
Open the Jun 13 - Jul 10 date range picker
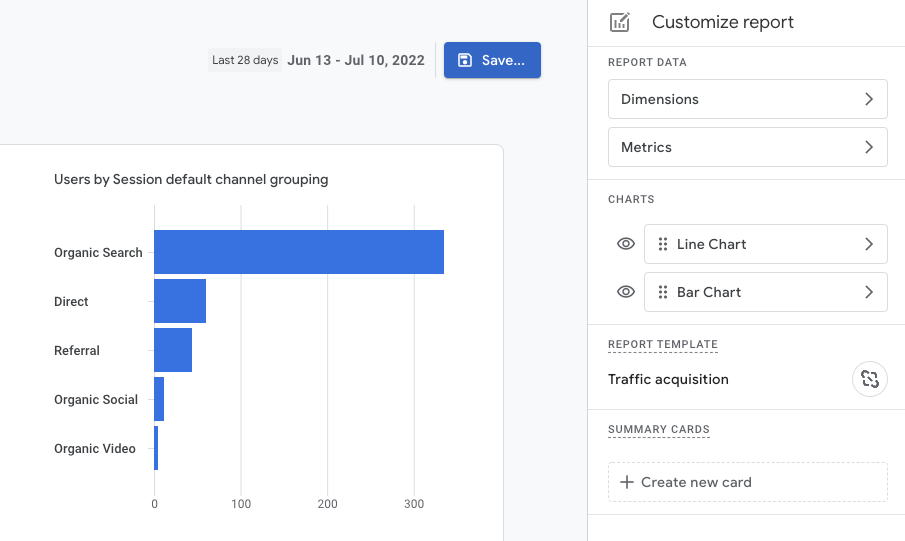pyautogui.click(x=355, y=60)
